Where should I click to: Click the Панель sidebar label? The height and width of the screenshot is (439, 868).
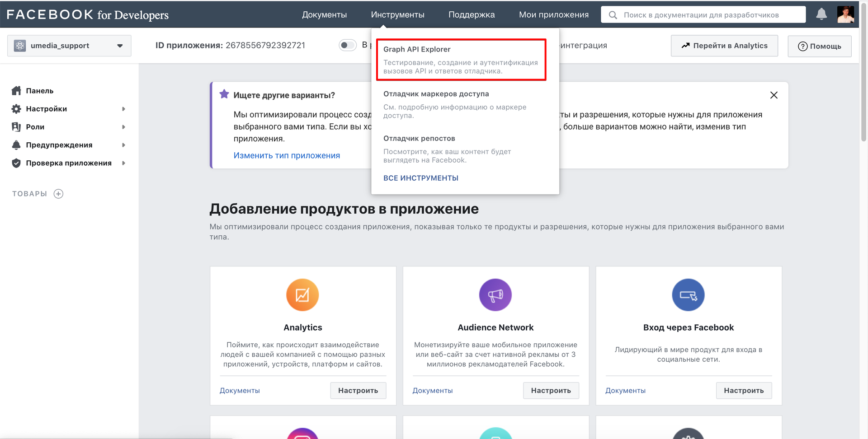point(40,91)
